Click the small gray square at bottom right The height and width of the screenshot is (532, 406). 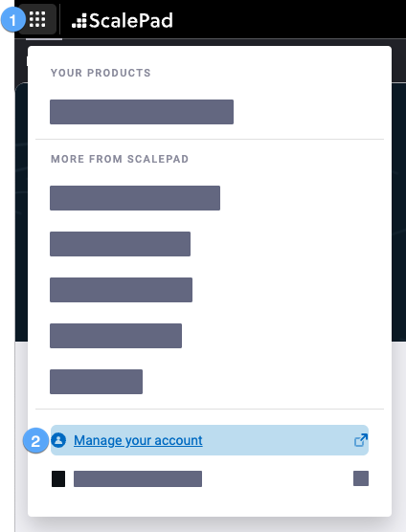361,478
